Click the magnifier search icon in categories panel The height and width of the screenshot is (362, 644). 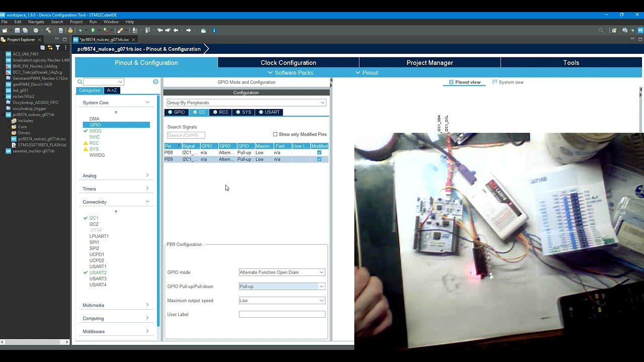79,82
